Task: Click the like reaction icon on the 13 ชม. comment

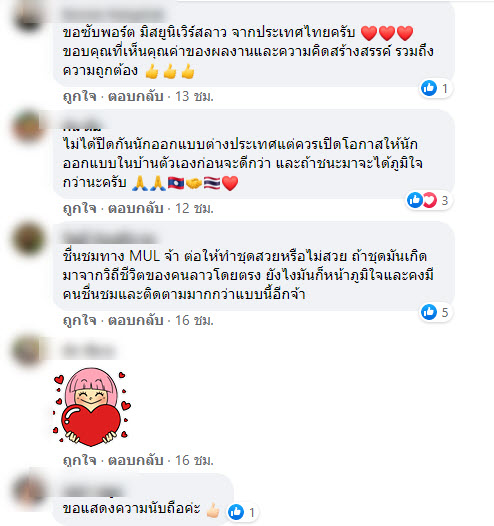Action: [x=429, y=88]
